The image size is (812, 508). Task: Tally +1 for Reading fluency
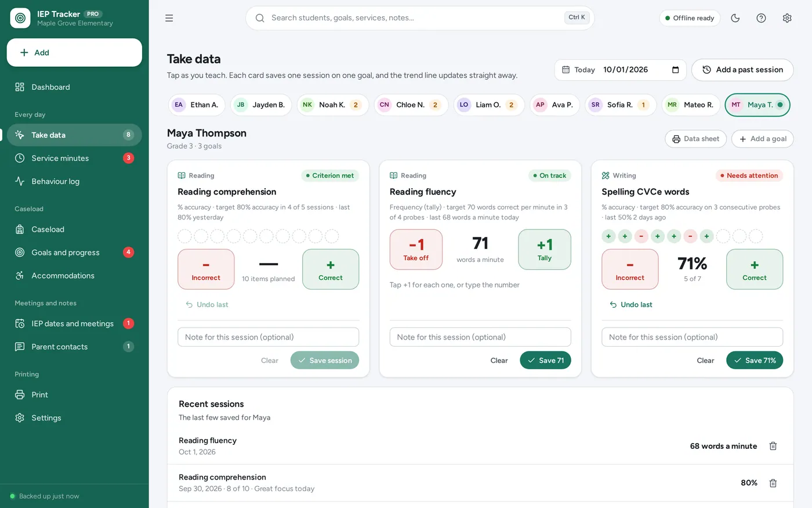pos(545,250)
